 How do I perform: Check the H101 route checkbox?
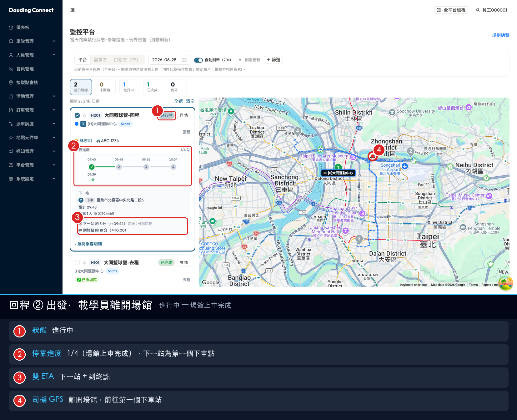[x=77, y=263]
